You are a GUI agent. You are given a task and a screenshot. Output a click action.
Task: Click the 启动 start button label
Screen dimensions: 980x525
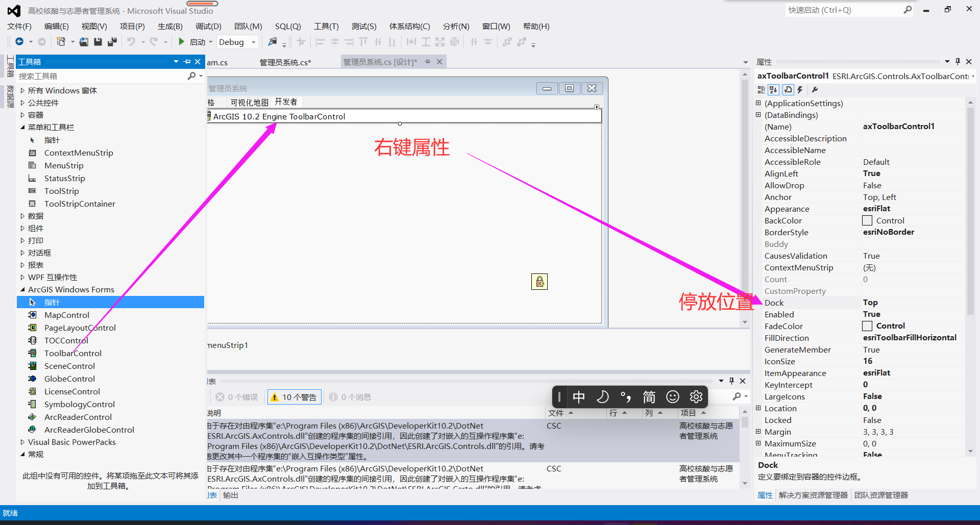[198, 42]
